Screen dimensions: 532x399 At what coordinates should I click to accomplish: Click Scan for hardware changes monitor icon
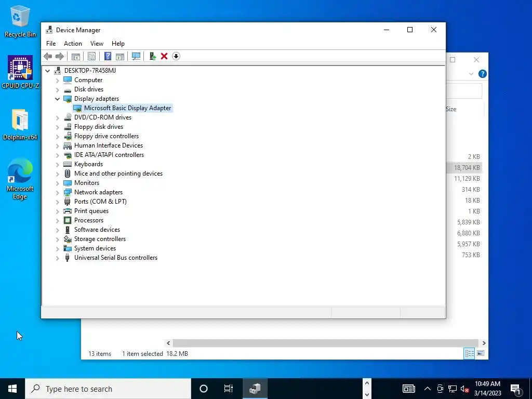click(136, 56)
